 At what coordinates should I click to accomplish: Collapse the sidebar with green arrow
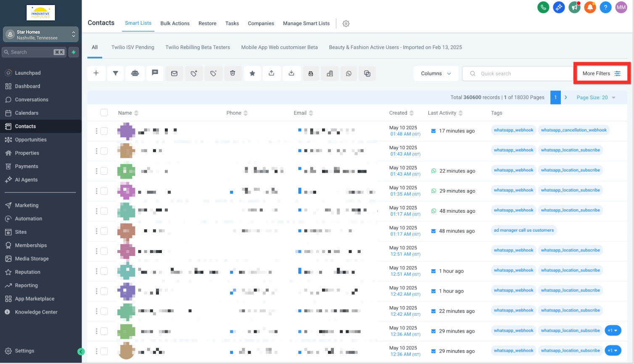pos(81,351)
